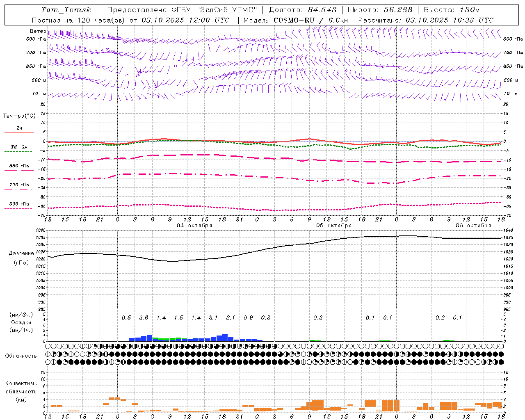Click the Рассчитано: 03.10.2025 16:38 UTC timestamp
Viewport: 525px width, 420px height.
click(426, 20)
